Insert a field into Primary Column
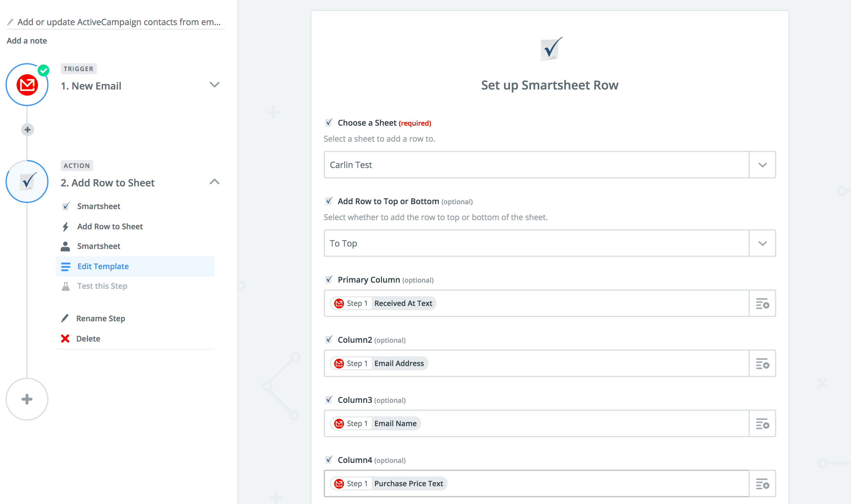Viewport: 851px width, 504px height. coord(762,303)
